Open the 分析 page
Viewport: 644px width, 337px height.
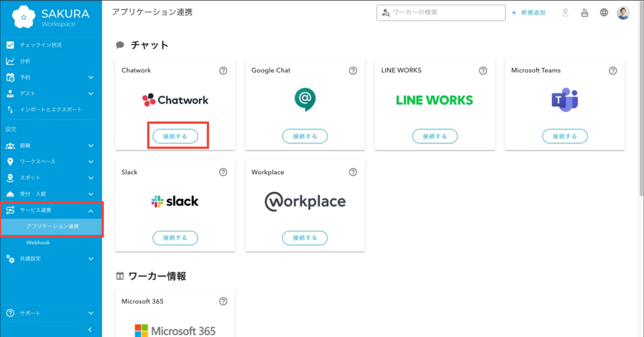(51, 61)
